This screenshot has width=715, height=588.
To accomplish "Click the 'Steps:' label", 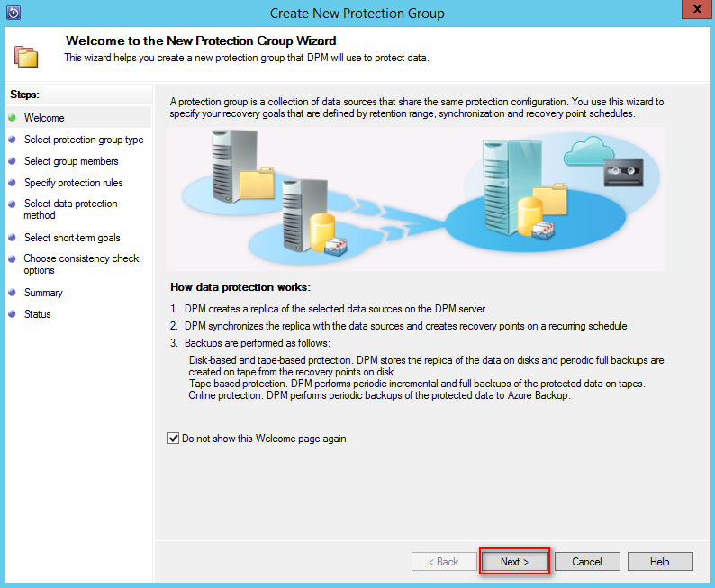I will point(24,95).
